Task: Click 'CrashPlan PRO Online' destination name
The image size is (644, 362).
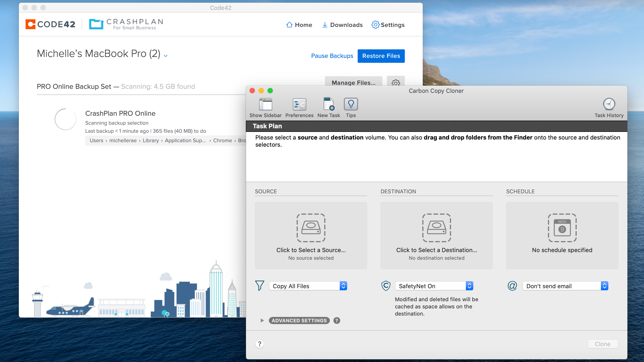Action: [120, 113]
